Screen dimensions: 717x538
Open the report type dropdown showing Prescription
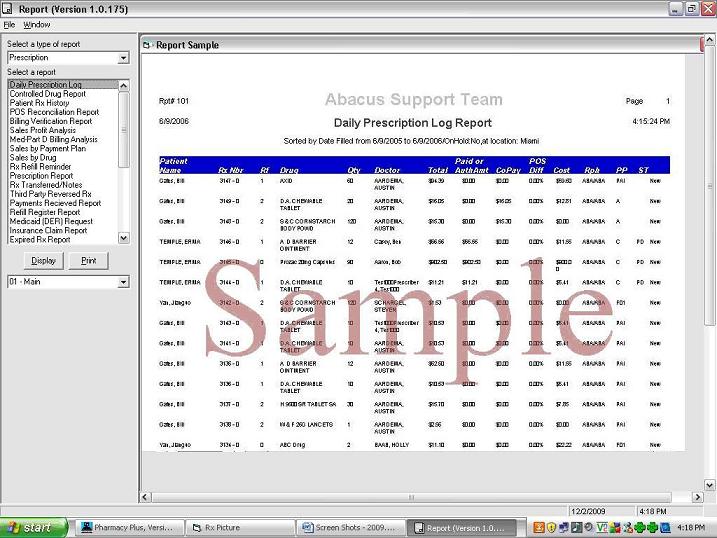123,58
